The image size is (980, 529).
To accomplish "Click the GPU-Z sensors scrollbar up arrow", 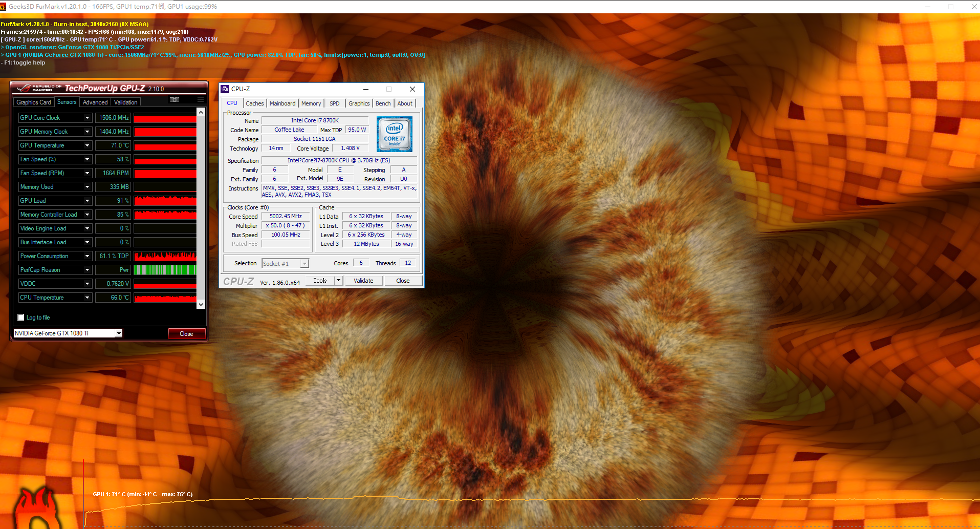I will 201,112.
